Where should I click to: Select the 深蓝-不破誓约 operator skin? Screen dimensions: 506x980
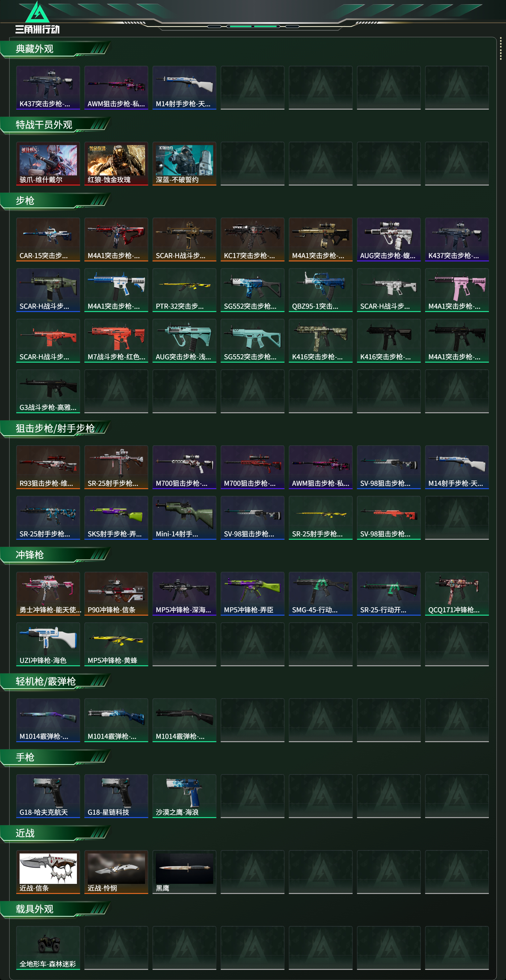[184, 164]
